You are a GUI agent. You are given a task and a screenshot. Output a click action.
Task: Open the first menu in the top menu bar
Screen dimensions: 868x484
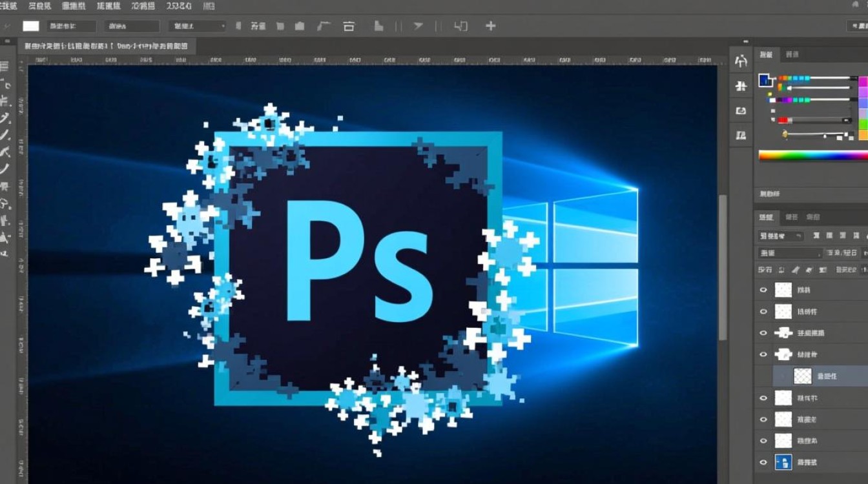coord(9,6)
